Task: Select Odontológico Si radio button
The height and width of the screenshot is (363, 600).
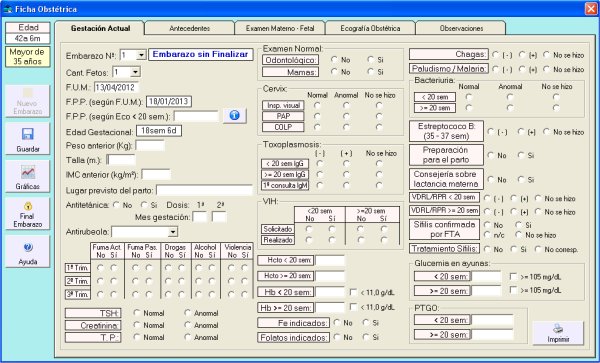Action: (370, 60)
